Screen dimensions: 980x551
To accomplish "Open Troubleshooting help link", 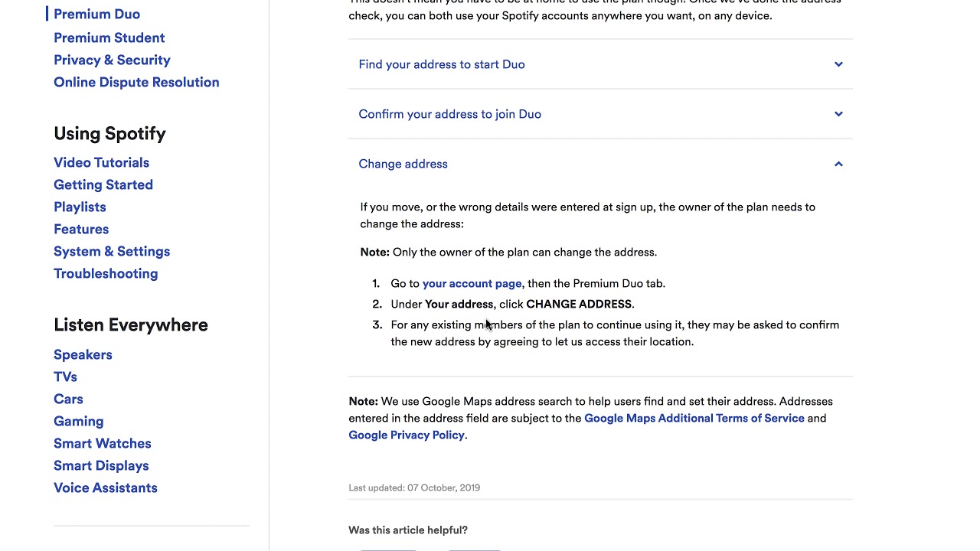I will (x=106, y=273).
